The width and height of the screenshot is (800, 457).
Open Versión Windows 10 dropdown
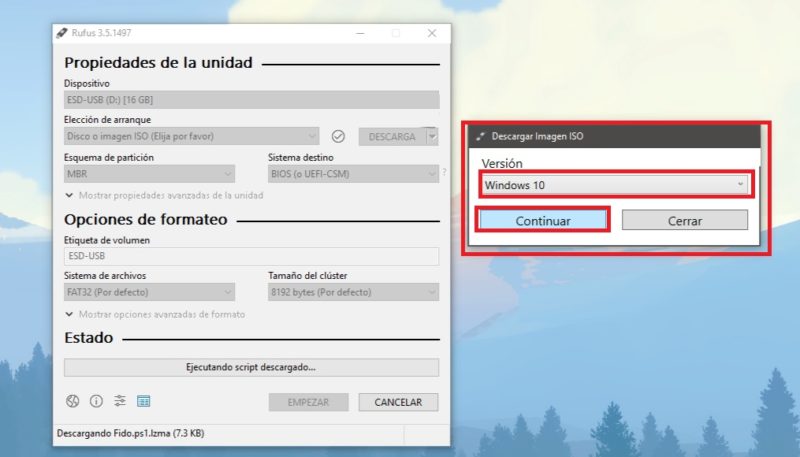click(x=616, y=185)
